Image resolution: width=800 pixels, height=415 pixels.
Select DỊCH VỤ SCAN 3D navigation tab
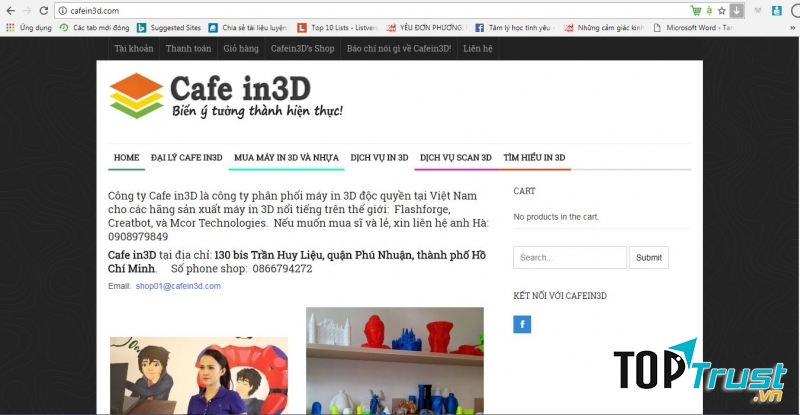click(x=456, y=158)
